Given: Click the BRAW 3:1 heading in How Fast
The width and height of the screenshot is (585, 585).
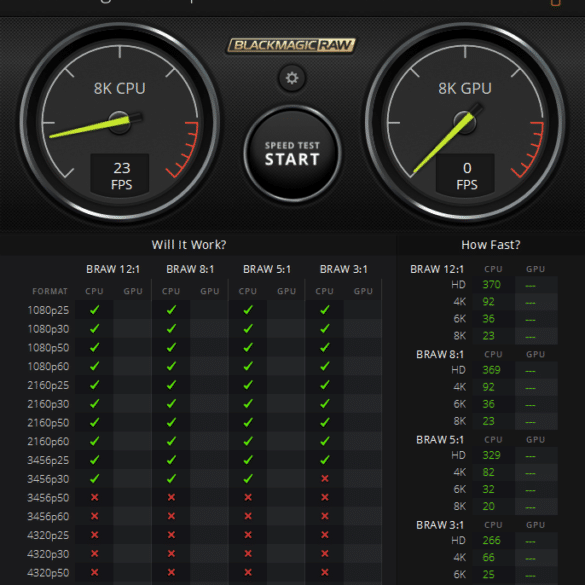Looking at the screenshot, I should click(x=440, y=525).
